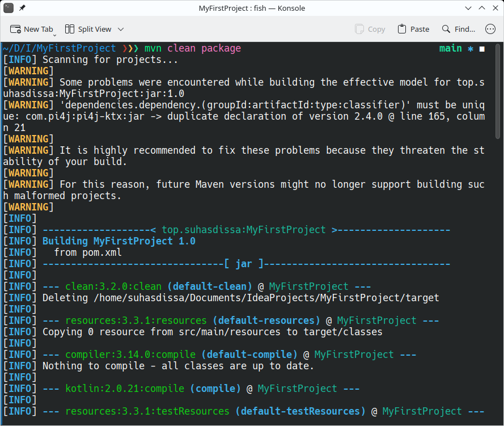
Task: Click 'Copying 0 resource' line
Action: 213,332
